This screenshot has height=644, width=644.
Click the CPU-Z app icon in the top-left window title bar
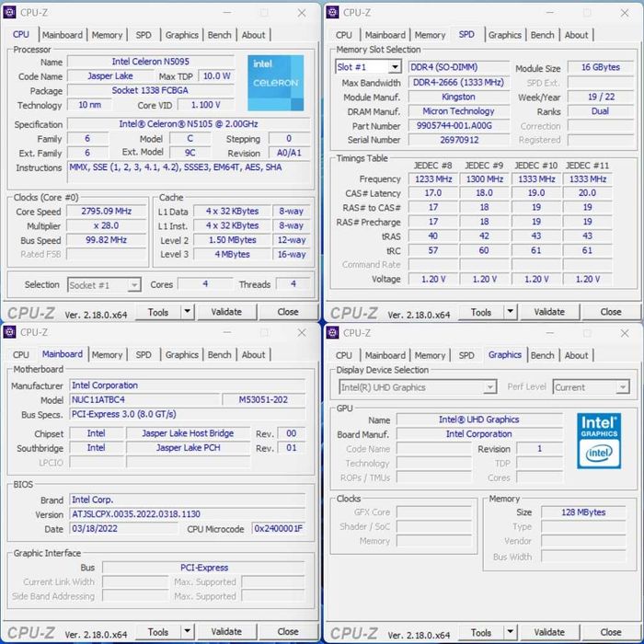(x=9, y=13)
